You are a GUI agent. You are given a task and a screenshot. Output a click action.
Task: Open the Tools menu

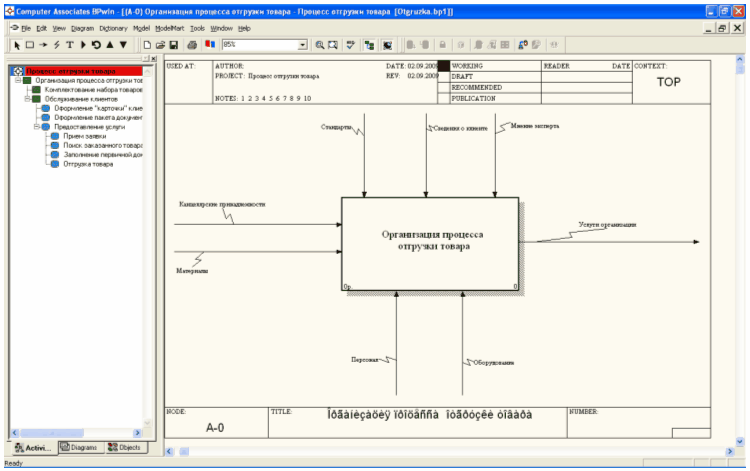tap(197, 29)
